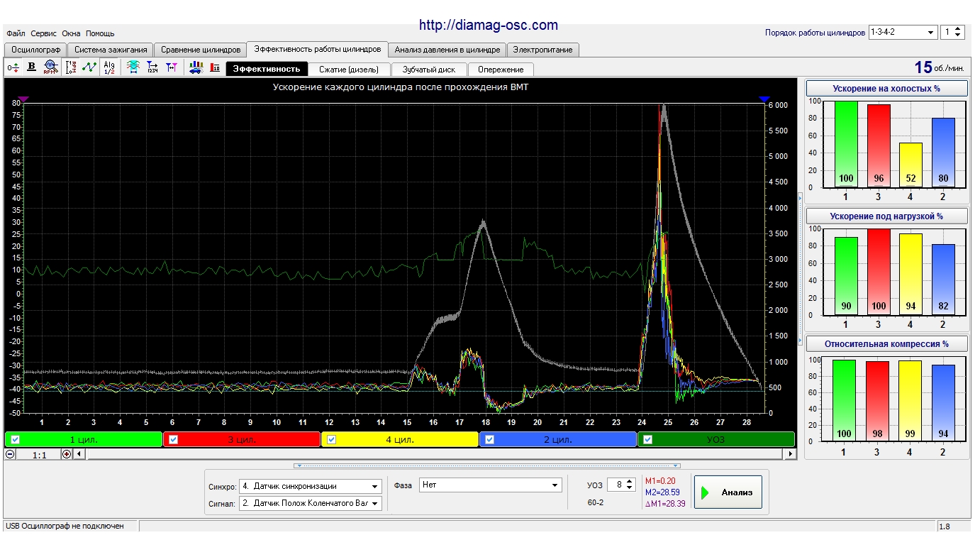The image size is (980, 535).
Task: Increase the first cylinder number stepper
Action: click(x=959, y=29)
